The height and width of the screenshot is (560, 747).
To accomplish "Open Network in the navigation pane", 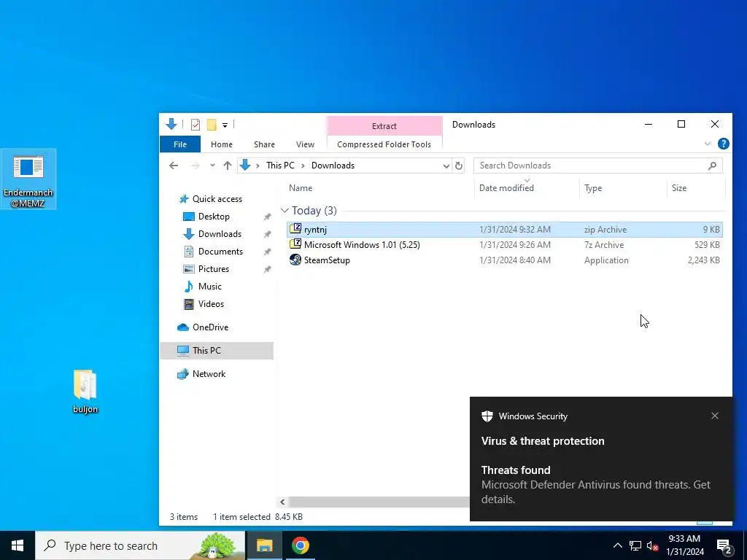I will point(209,374).
